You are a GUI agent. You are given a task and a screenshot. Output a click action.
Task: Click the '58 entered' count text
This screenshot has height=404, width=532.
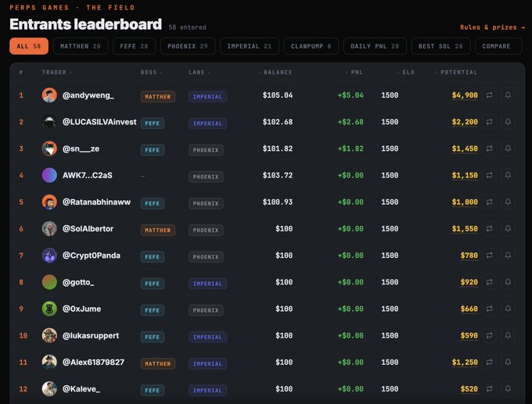187,27
